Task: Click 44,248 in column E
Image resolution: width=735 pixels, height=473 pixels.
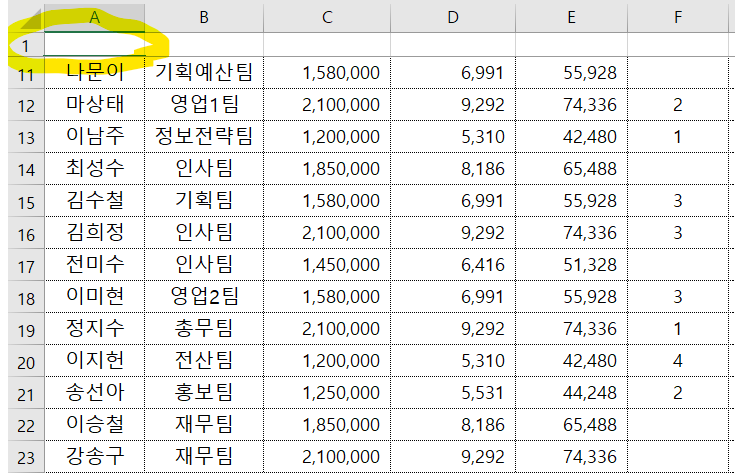Action: tap(571, 392)
